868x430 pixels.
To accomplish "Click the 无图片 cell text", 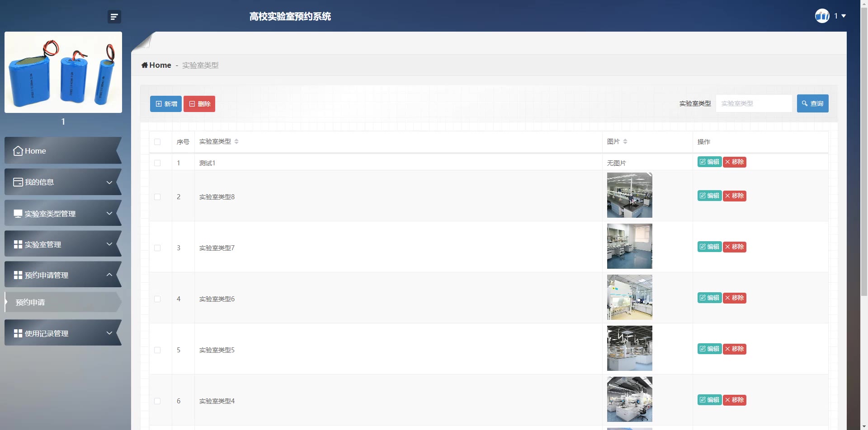I will (616, 163).
